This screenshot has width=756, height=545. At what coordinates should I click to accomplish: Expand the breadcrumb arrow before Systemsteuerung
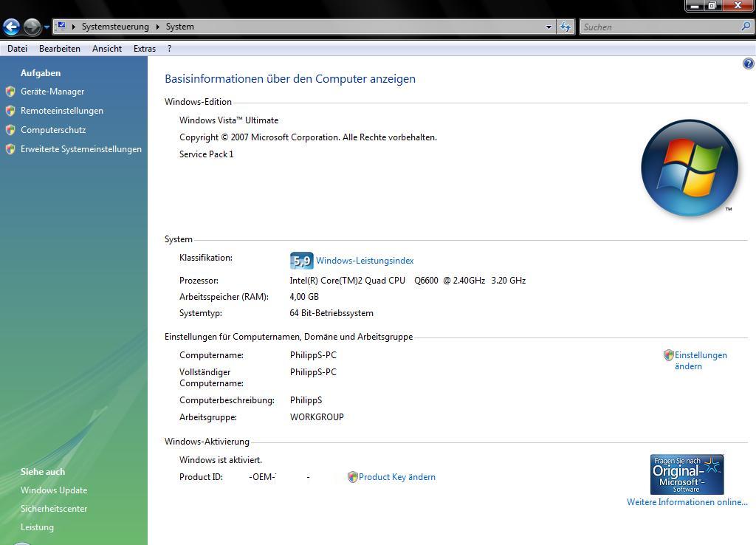tap(74, 27)
